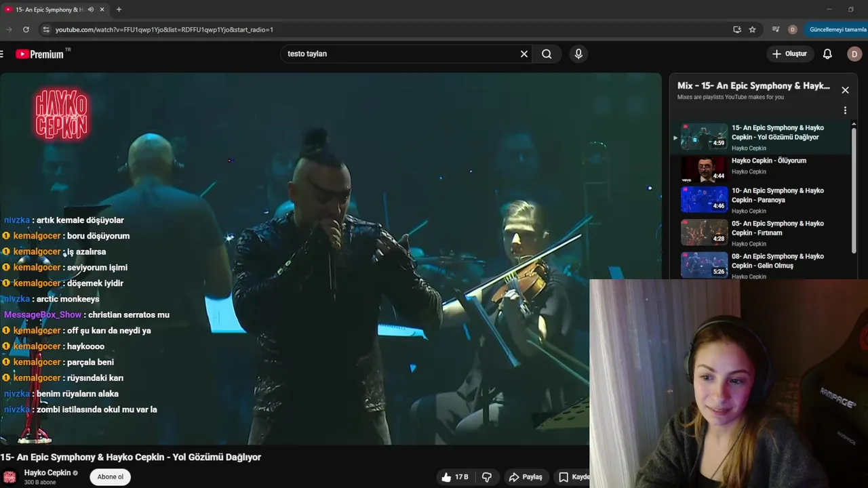Close the Mix playlist panel
868x488 pixels.
point(845,90)
